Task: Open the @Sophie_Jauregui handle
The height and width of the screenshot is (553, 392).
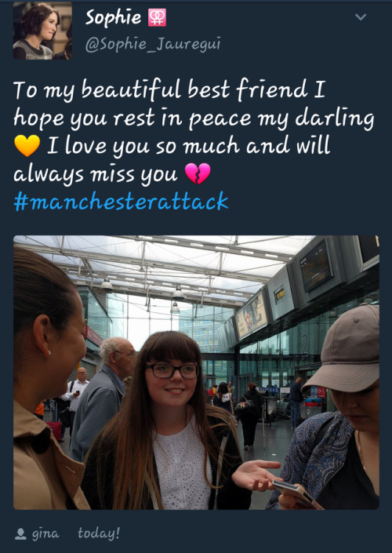Action: tap(153, 45)
